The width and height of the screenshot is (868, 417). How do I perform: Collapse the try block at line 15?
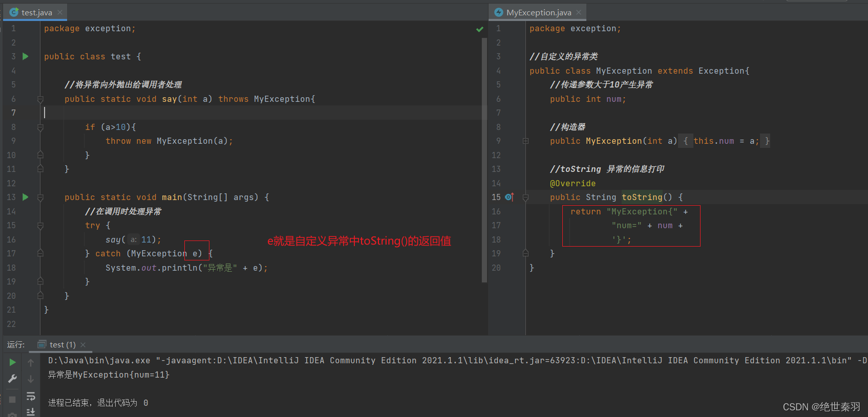point(40,226)
